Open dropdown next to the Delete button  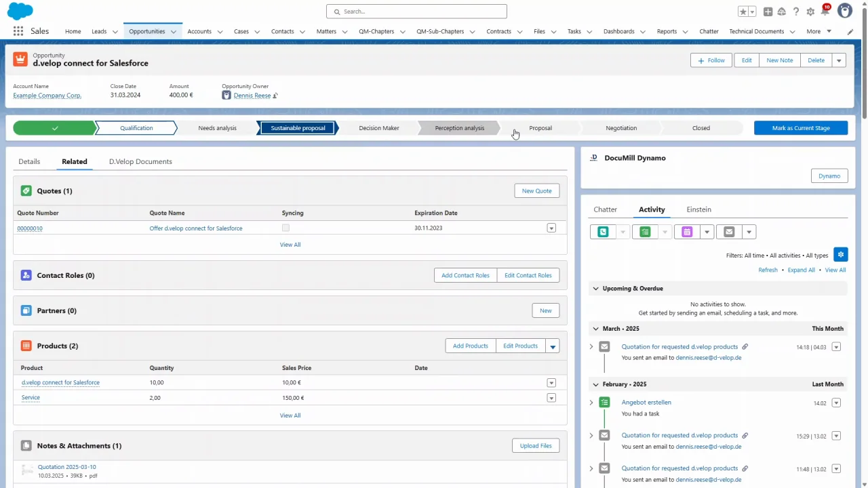click(x=839, y=60)
